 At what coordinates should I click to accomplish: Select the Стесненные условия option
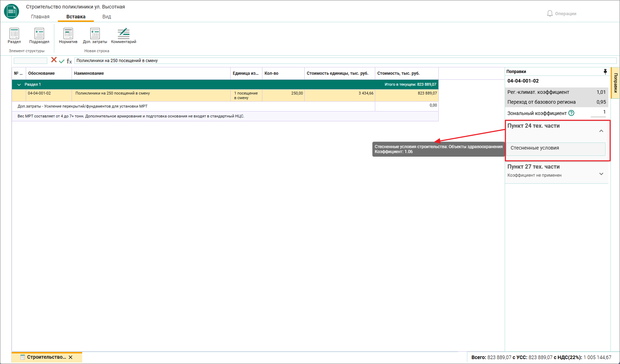(556, 148)
